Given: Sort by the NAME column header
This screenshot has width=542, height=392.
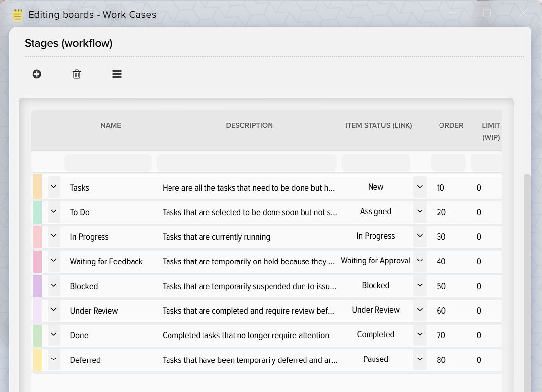Looking at the screenshot, I should point(110,126).
